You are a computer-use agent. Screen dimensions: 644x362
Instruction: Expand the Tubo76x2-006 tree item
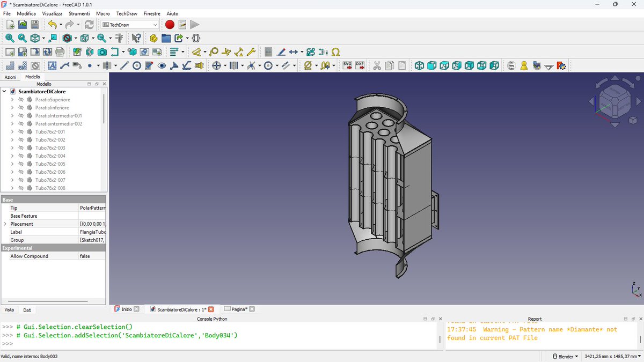(x=12, y=172)
